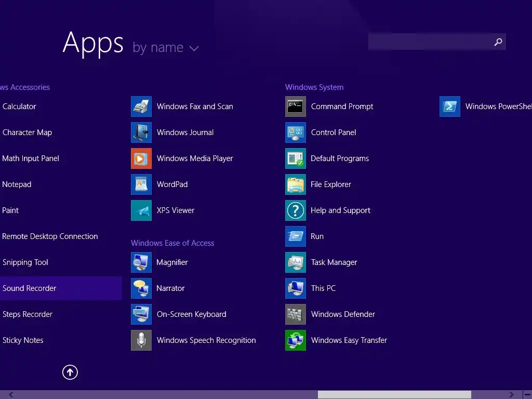Open Windows Media Player icon
Image resolution: width=532 pixels, height=399 pixels.
[x=141, y=158]
